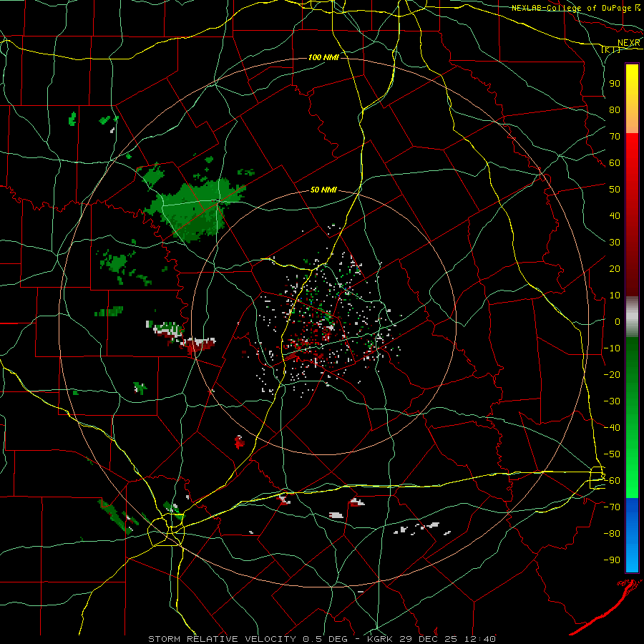Click the positive '30' value on velocity scale

tap(615, 243)
